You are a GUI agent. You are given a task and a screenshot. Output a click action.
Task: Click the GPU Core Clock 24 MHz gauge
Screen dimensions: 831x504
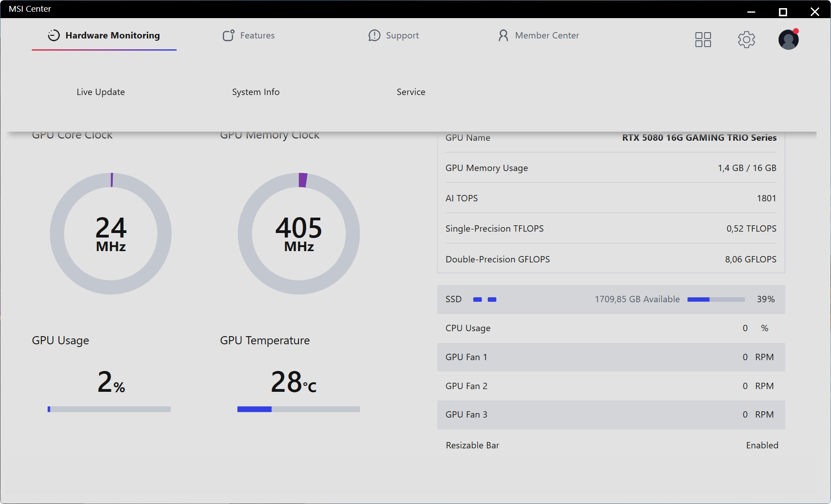click(111, 233)
